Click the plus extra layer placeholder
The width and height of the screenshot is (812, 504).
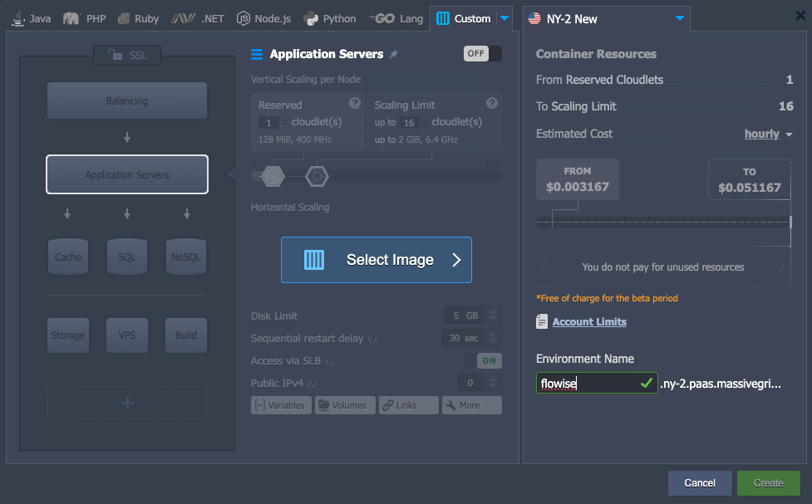pos(127,403)
